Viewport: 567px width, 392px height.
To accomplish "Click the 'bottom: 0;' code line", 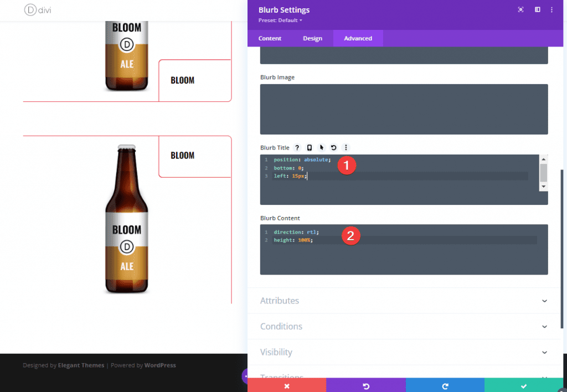I will coord(288,168).
